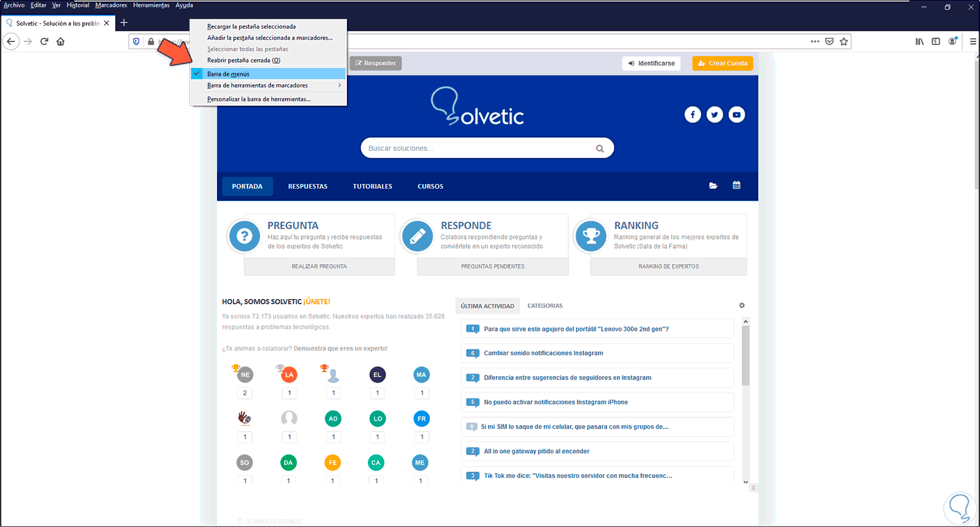Click the Crear Cuenta button
The height and width of the screenshot is (527, 980).
point(723,63)
